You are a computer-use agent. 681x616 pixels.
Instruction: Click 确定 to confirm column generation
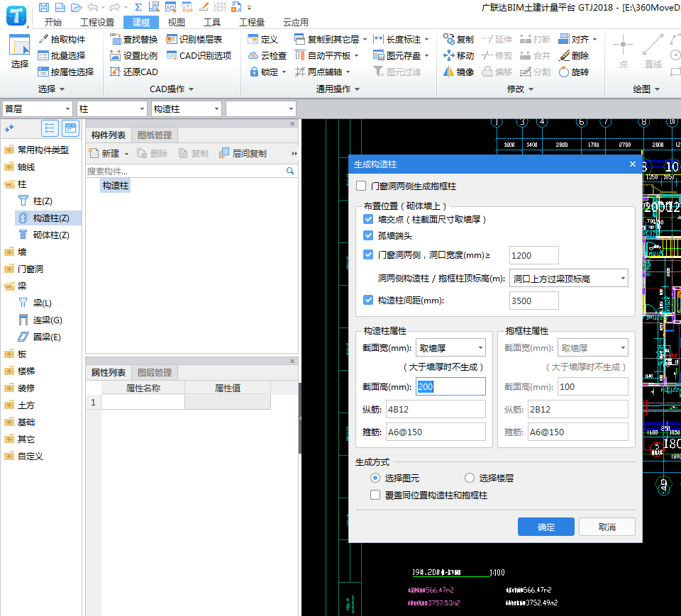[546, 527]
